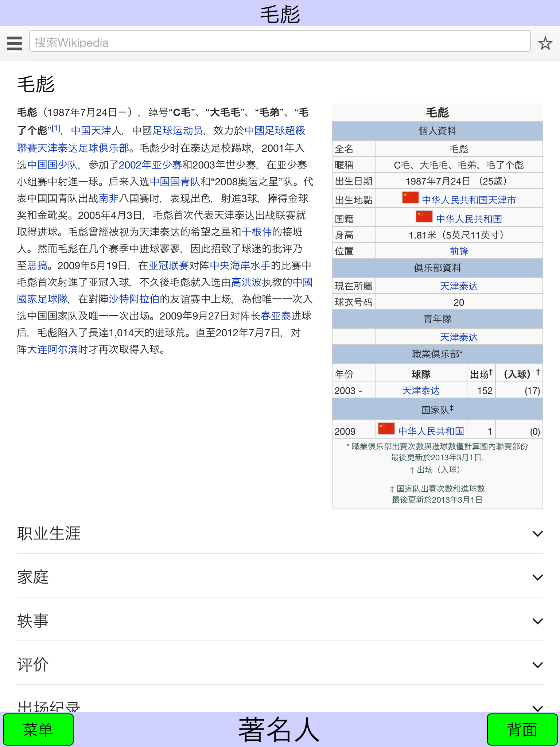
Task: Follow the 中国国少队 link
Action: (x=52, y=165)
